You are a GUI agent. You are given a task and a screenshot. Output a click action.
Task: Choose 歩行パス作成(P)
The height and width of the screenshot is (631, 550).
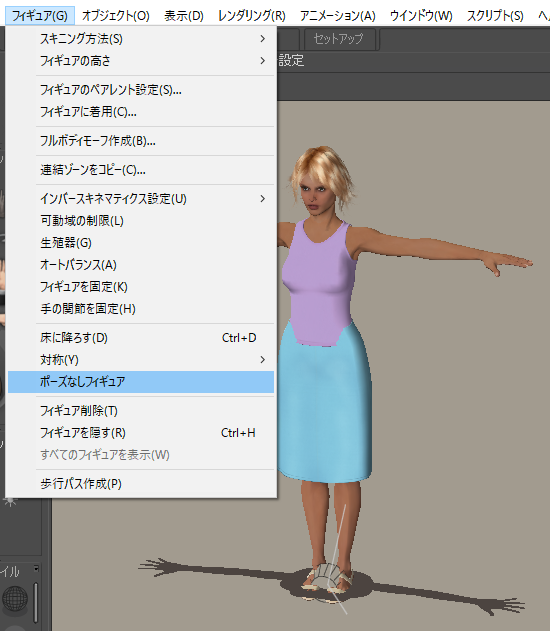coord(141,484)
